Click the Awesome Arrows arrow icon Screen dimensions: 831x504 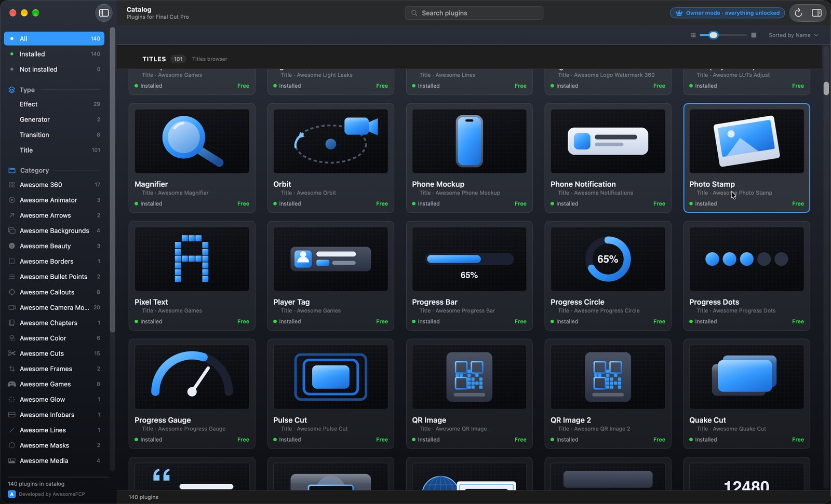[12, 215]
